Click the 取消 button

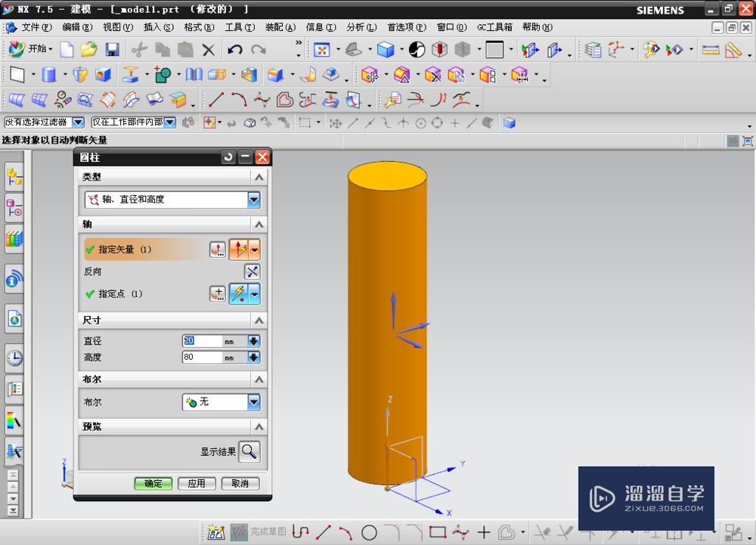point(240,483)
